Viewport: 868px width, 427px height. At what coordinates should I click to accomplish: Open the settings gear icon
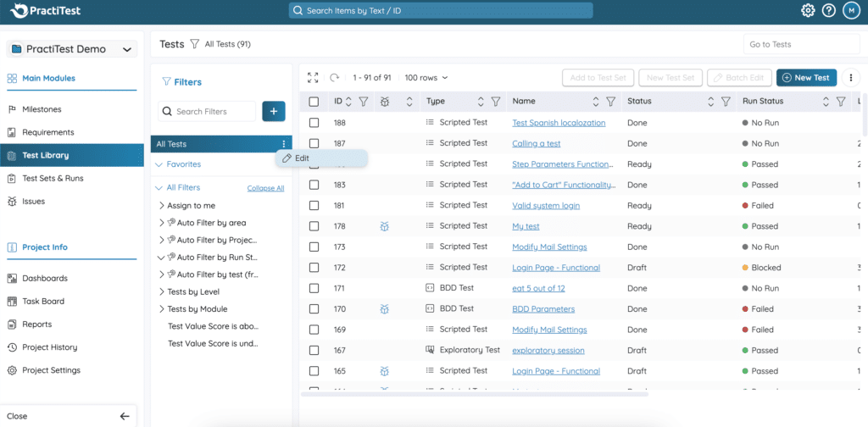coord(808,10)
